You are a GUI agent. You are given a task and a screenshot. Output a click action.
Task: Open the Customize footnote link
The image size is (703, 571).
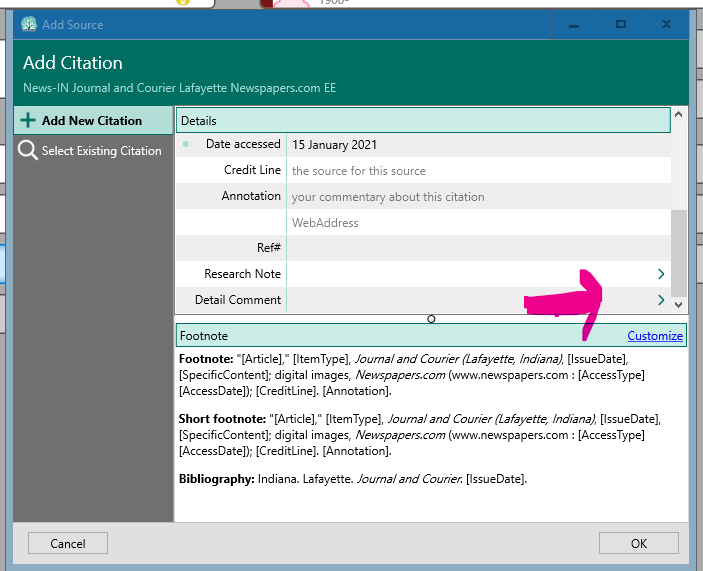[x=655, y=336]
